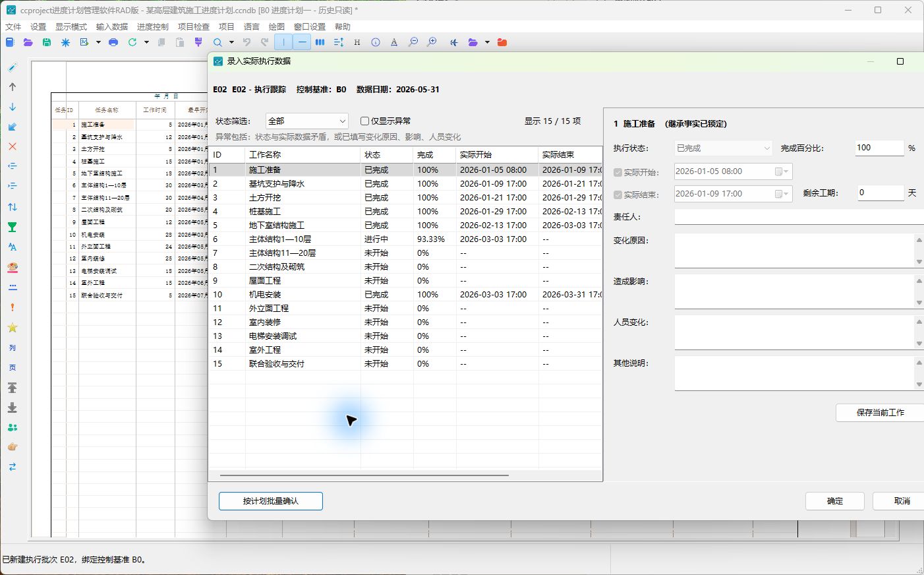Open the 进度控制 menu

point(153,27)
